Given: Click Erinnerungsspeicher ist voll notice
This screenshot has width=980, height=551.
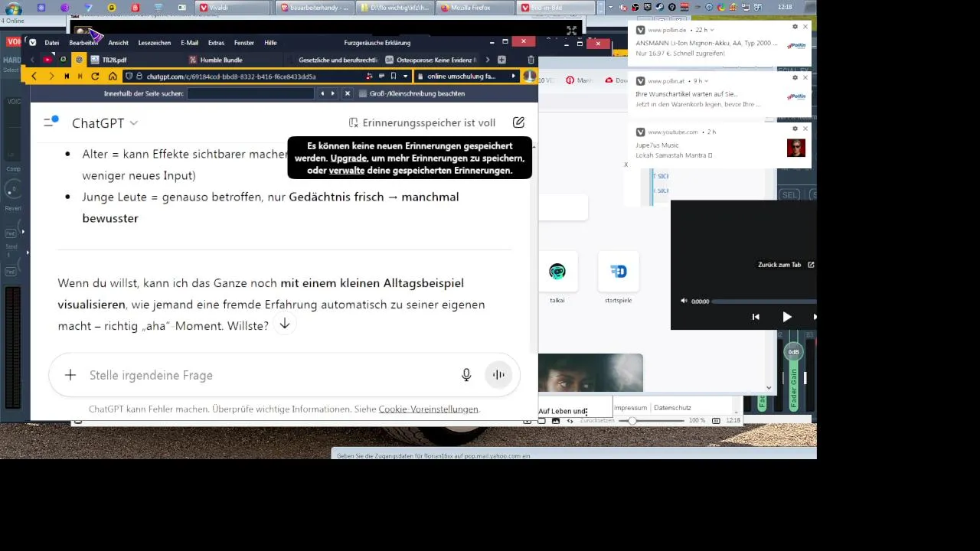Looking at the screenshot, I should coord(422,122).
